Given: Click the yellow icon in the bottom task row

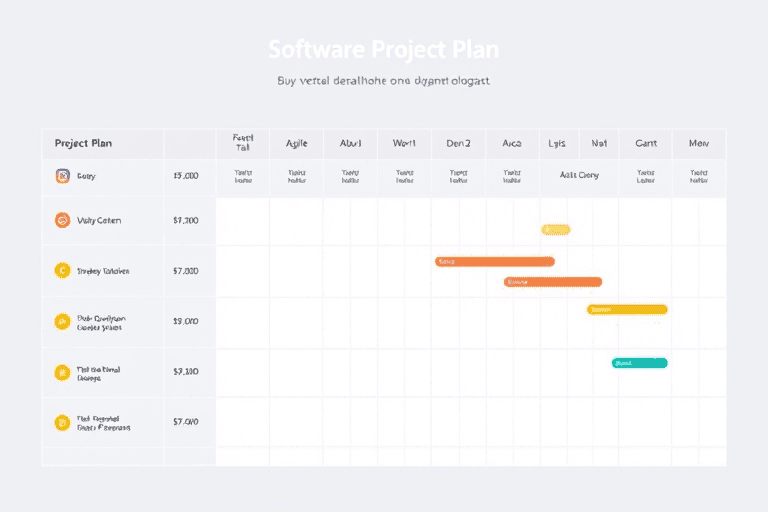Looking at the screenshot, I should point(62,423).
